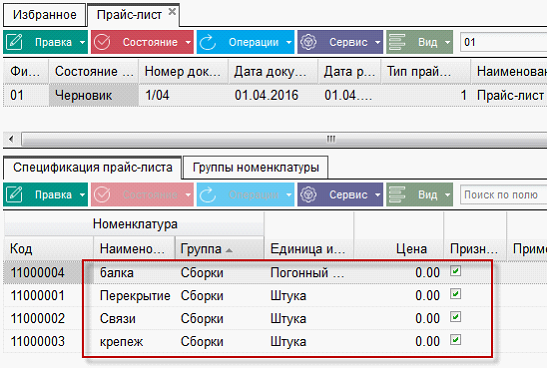This screenshot has width=547, height=368.
Task: Toggle the checkbox in the крепеж row
Action: 456,340
